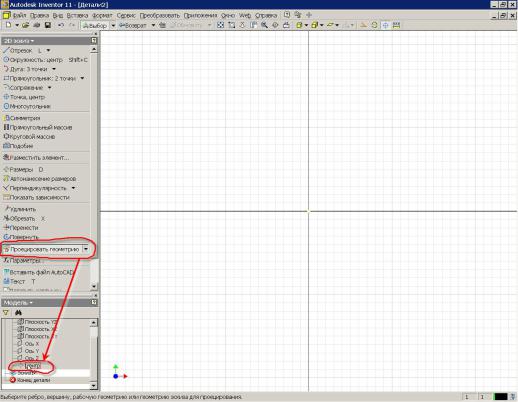The height and width of the screenshot is (402, 518).
Task: Create a new document with the New icon
Action: point(9,25)
